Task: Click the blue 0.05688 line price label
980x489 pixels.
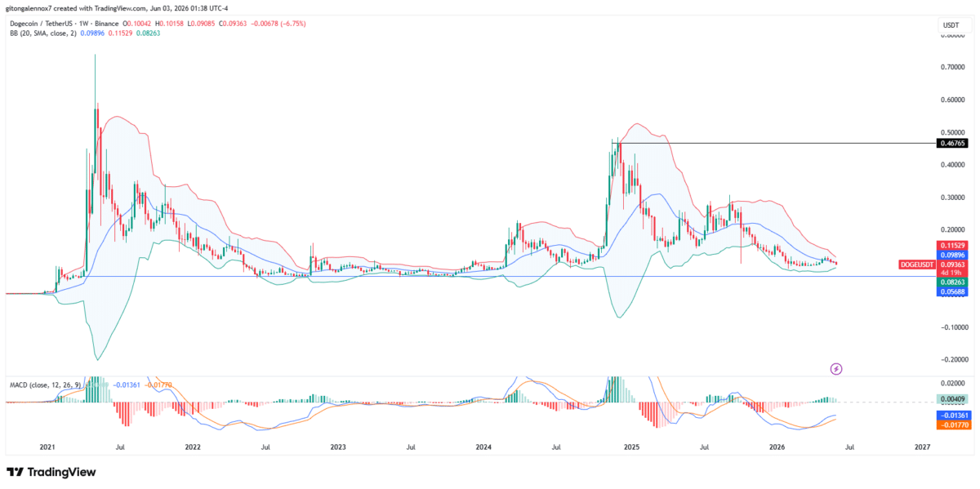Action: [952, 292]
